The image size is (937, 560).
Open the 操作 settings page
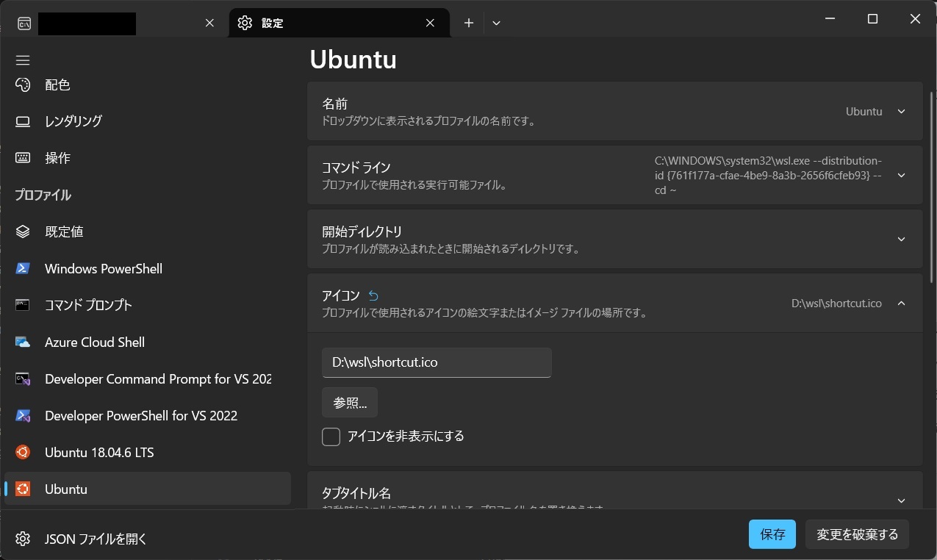[148, 158]
